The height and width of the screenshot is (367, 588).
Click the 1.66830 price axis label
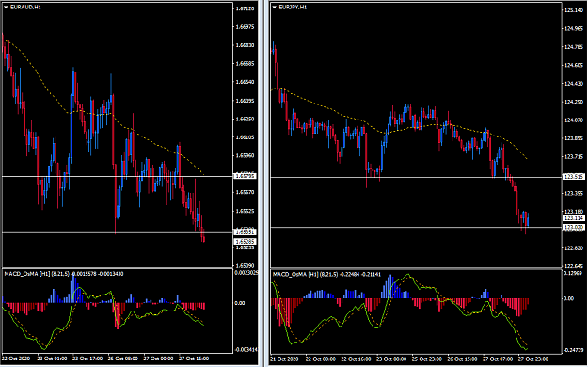(x=246, y=45)
